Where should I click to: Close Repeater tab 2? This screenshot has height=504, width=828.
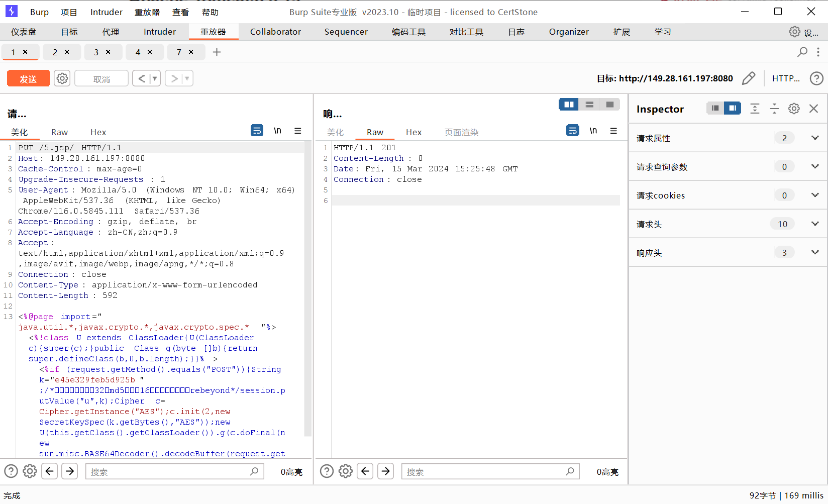click(67, 52)
